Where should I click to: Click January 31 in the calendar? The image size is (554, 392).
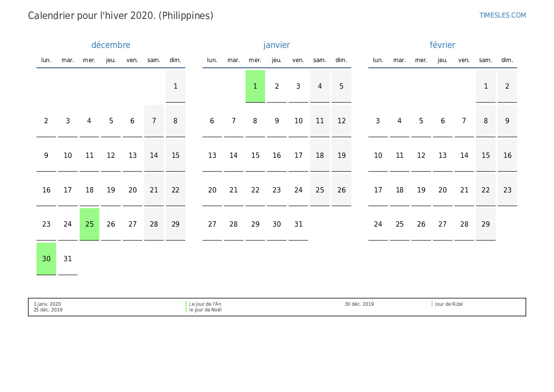pos(298,224)
